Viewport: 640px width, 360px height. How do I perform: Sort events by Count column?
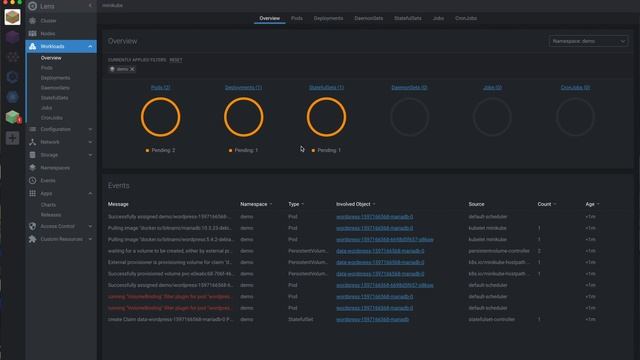pyautogui.click(x=546, y=204)
